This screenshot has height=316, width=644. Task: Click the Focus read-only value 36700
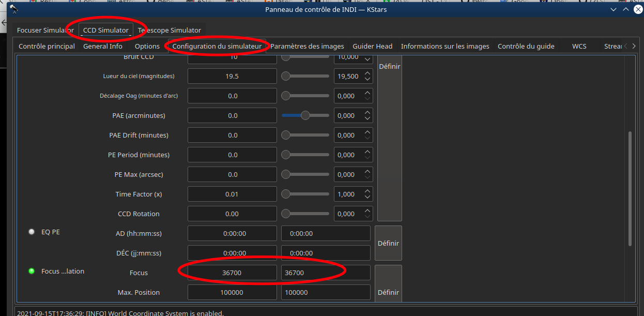point(233,273)
